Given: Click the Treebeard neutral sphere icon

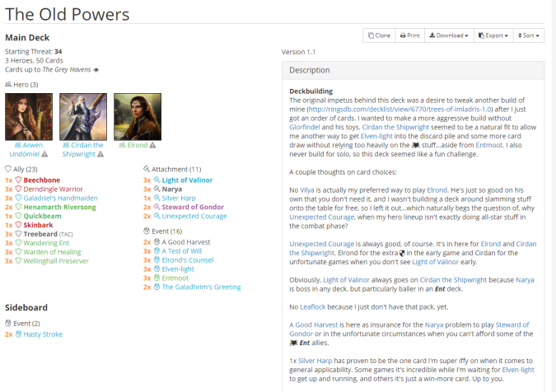Looking at the screenshot, I should tap(18, 234).
